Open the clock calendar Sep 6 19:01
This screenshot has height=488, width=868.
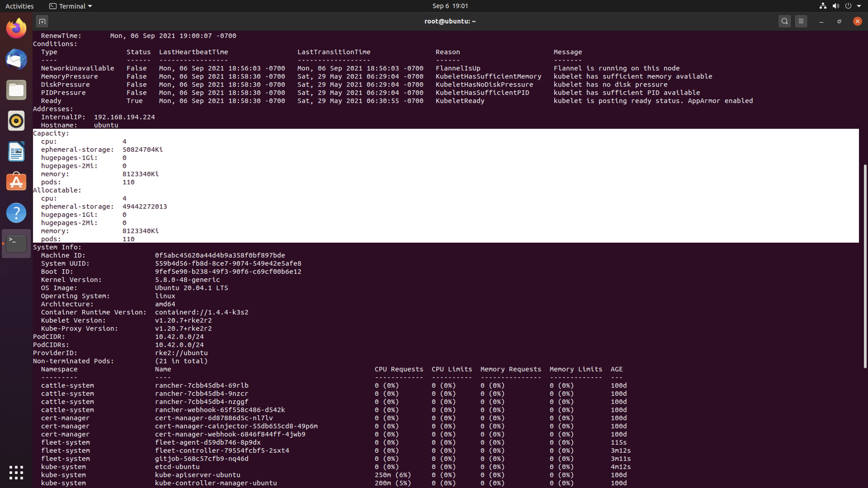click(x=450, y=6)
